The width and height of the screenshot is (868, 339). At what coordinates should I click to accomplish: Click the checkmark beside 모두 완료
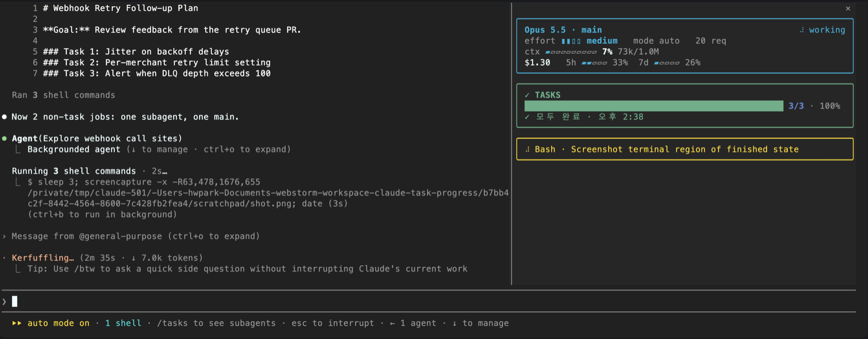tap(527, 117)
